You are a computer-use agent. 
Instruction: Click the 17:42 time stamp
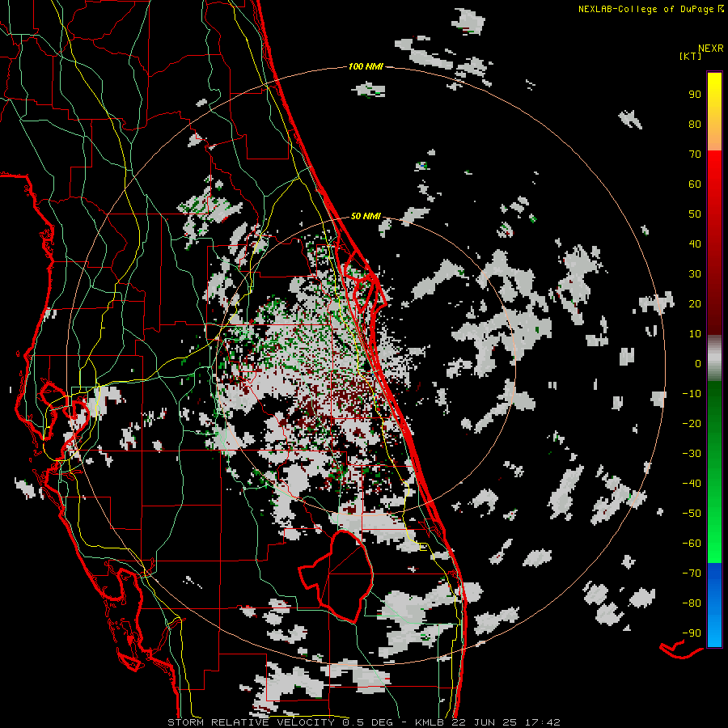tap(542, 722)
